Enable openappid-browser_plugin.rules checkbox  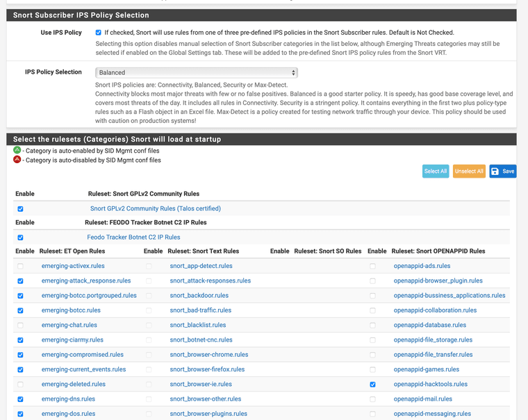click(x=372, y=281)
